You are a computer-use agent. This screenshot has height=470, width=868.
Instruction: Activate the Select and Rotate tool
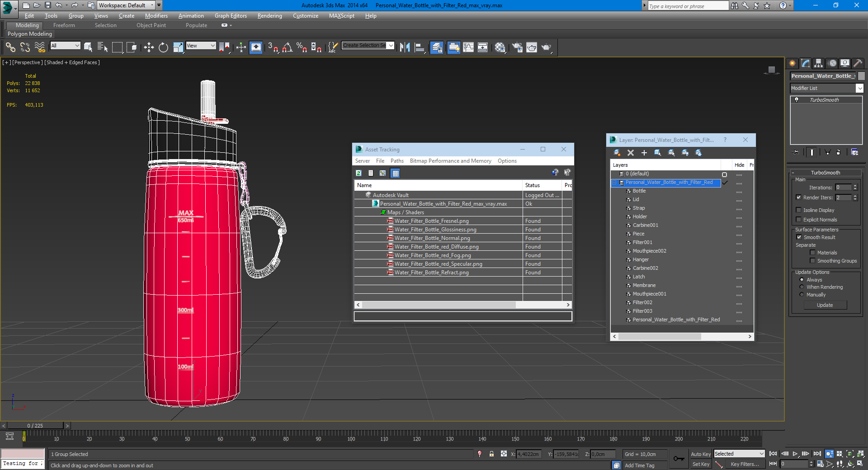163,47
